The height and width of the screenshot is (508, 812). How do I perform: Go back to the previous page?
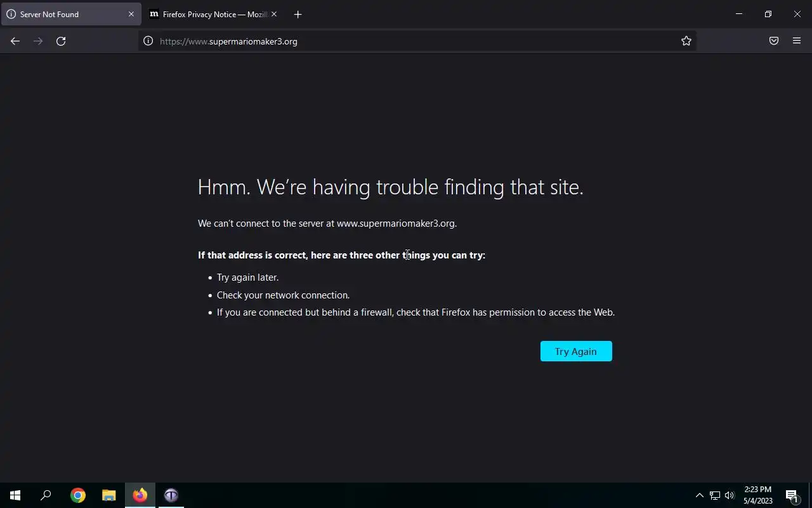click(15, 41)
